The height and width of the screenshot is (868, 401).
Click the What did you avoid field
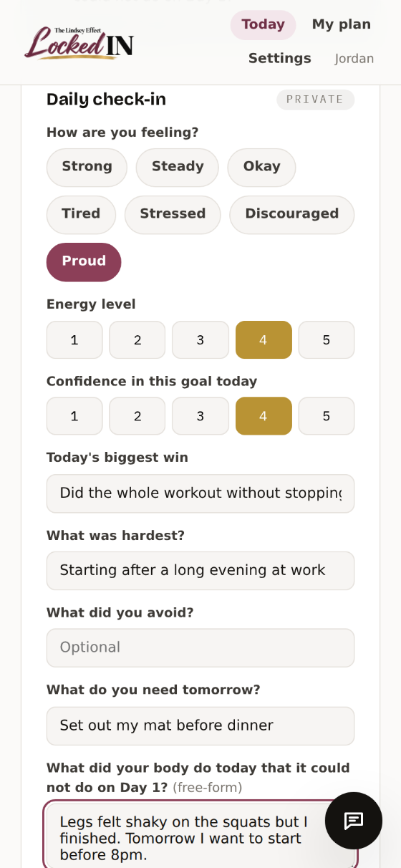(x=200, y=648)
